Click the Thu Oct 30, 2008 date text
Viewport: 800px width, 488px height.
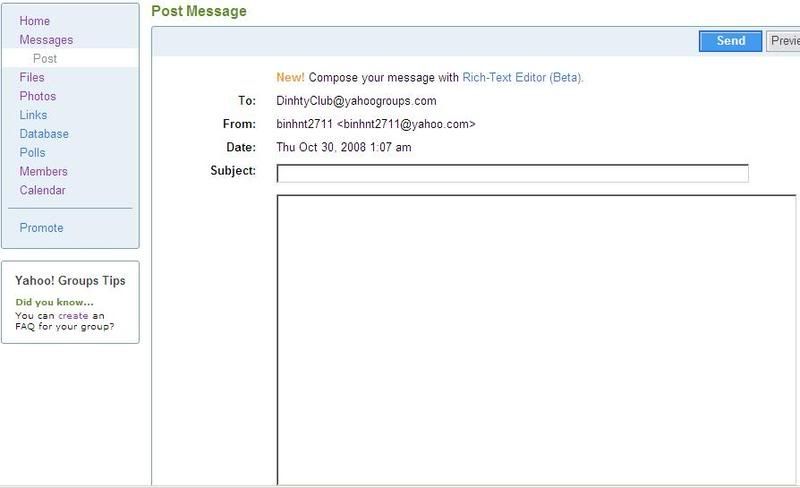point(344,147)
